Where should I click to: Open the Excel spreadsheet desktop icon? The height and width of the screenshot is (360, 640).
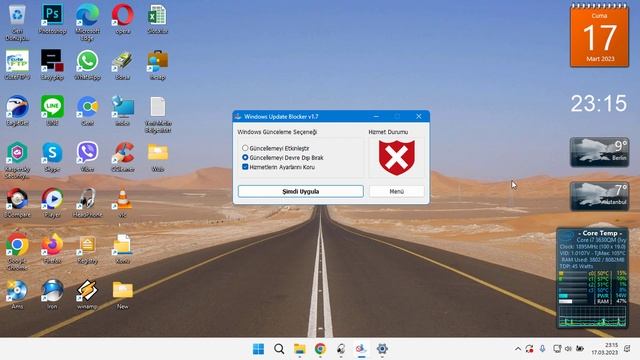pyautogui.click(x=158, y=19)
